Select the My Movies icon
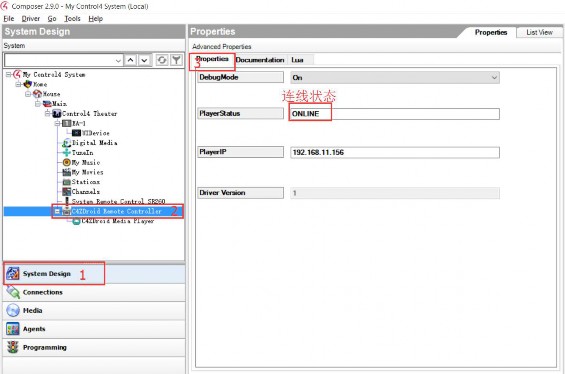The width and height of the screenshot is (565, 374). click(x=67, y=172)
